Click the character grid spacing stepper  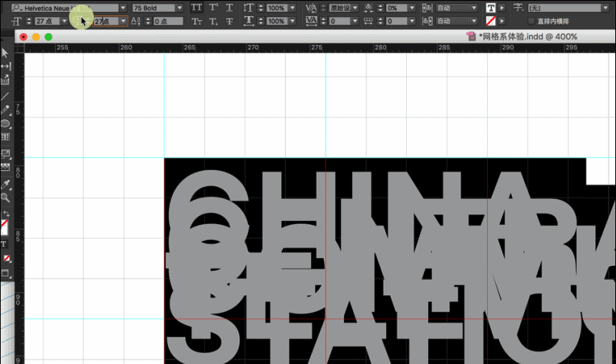click(x=380, y=21)
